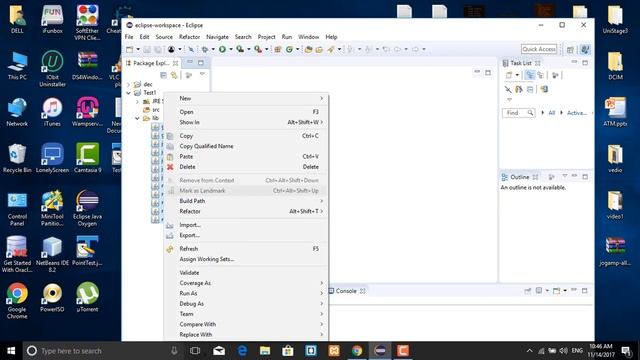Viewport: 640px width, 360px height.
Task: Click Import... in the context menu
Action: (246, 225)
